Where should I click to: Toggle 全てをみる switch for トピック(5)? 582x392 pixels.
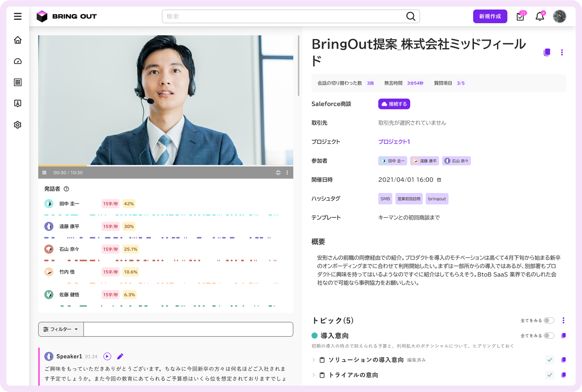549,320
